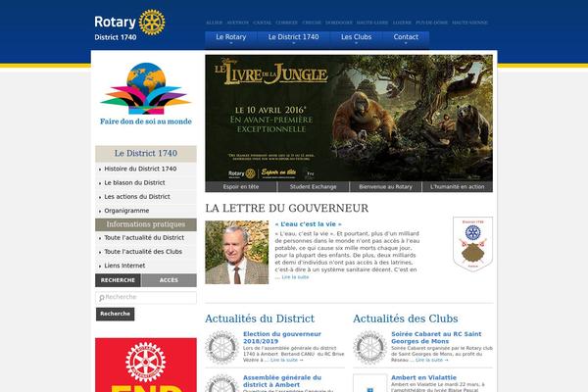Click Rotary wheel image beside 'Election du gouverneur'
The width and height of the screenshot is (588, 392).
pos(221,347)
